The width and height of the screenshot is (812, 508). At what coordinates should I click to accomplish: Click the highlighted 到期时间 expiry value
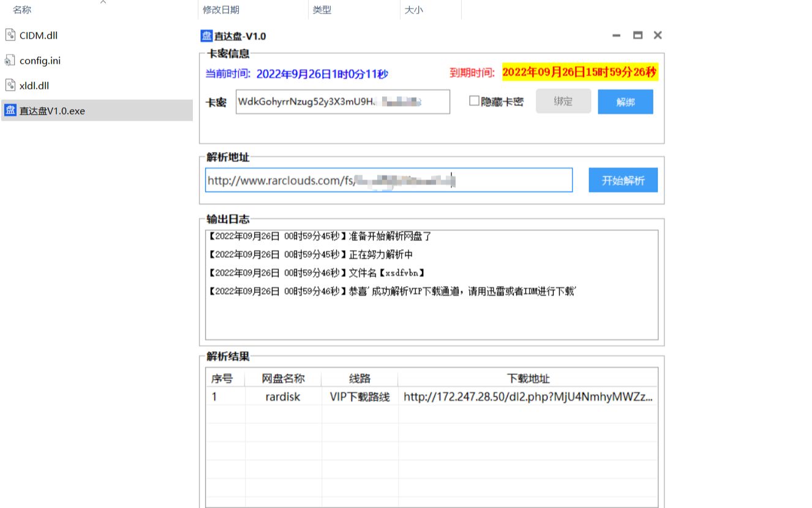580,72
